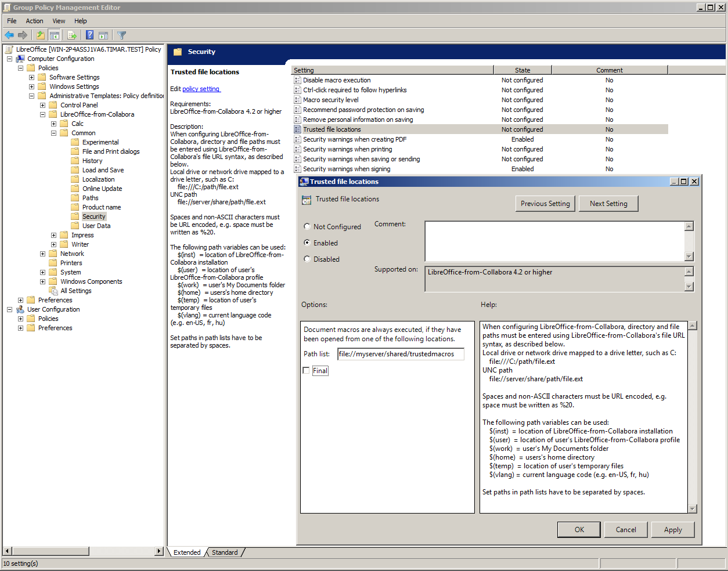Viewport: 728px width, 571px height.
Task: Open the Edit policy setting link
Action: (x=201, y=89)
